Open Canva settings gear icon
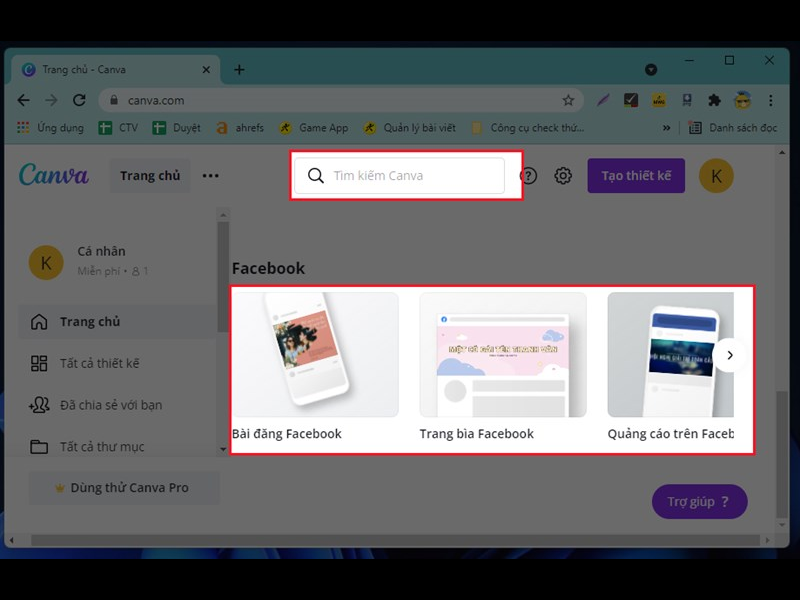 click(563, 176)
